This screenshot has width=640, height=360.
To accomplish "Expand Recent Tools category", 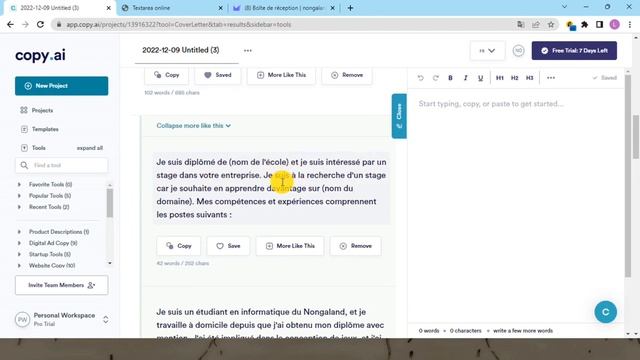I will [x=44, y=207].
